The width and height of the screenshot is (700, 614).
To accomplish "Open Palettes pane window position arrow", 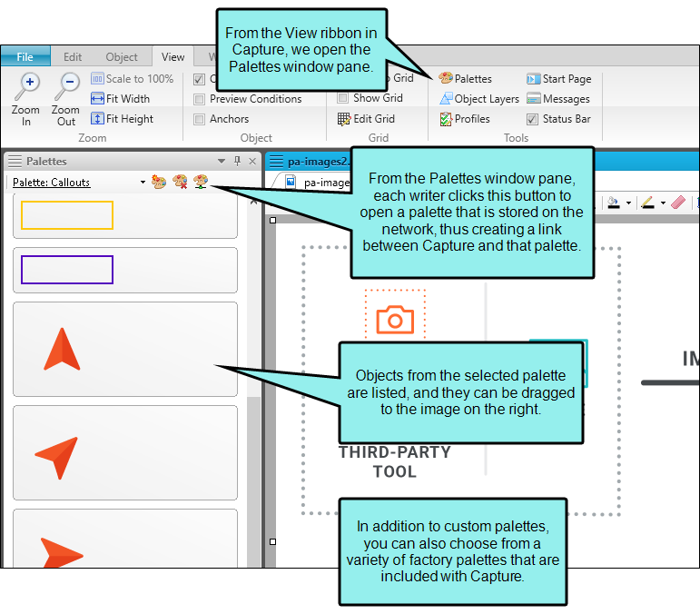I will coord(222,161).
